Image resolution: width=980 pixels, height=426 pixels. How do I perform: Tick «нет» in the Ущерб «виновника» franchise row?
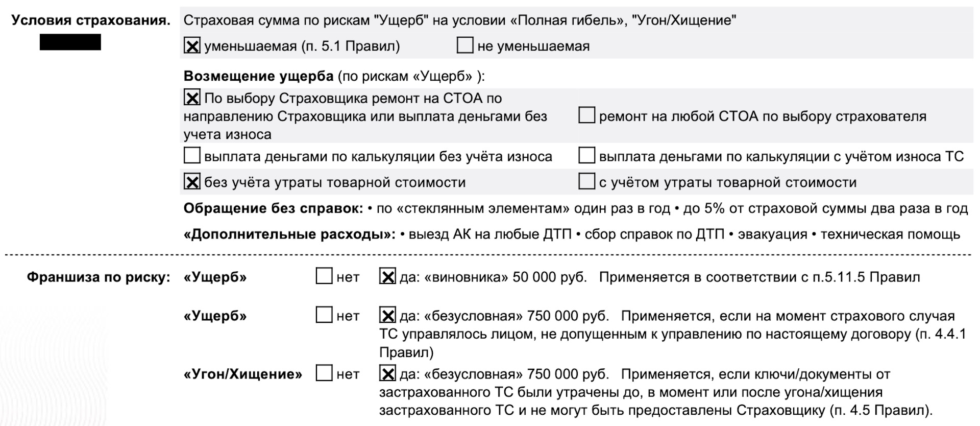324,276
